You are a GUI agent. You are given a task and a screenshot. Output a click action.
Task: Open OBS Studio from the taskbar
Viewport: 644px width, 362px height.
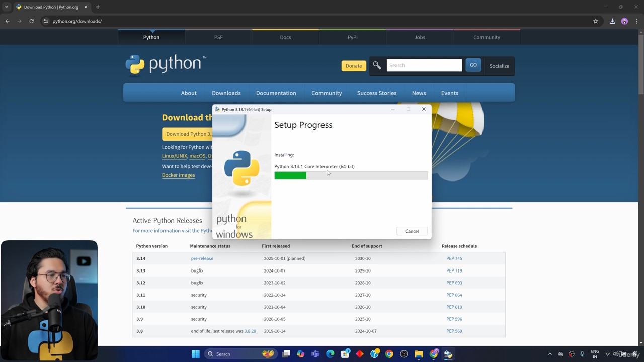coord(404,354)
